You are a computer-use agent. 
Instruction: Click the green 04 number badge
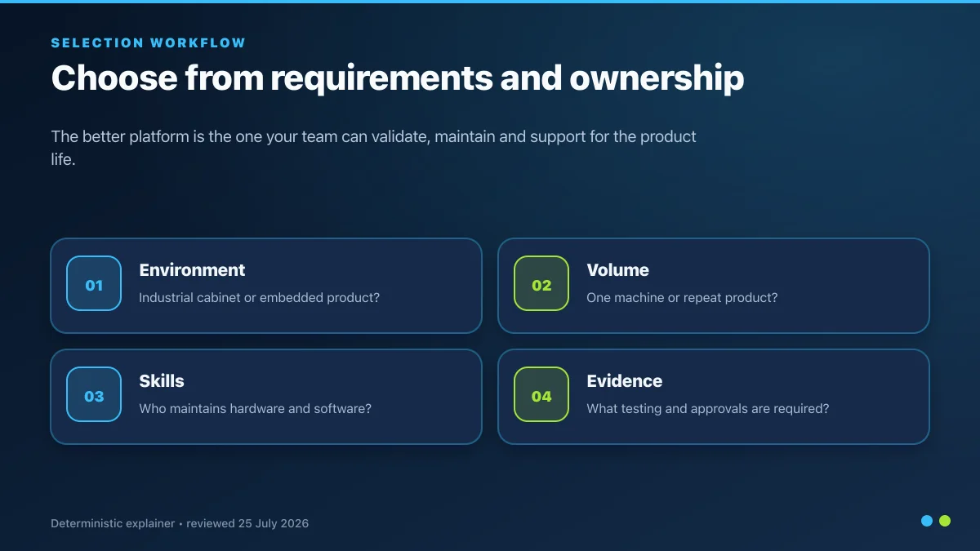(x=541, y=394)
